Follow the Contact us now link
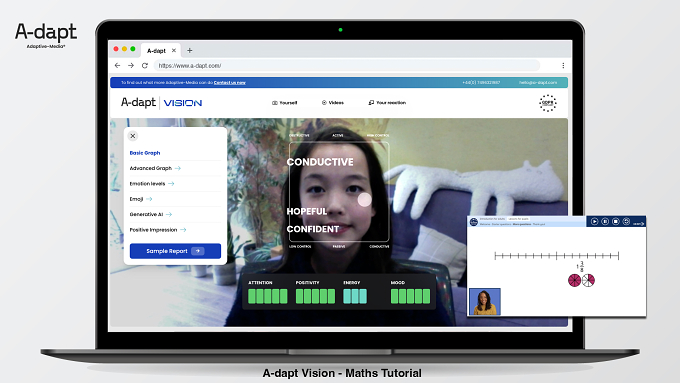Screen dimensions: 680x383 tap(229, 82)
